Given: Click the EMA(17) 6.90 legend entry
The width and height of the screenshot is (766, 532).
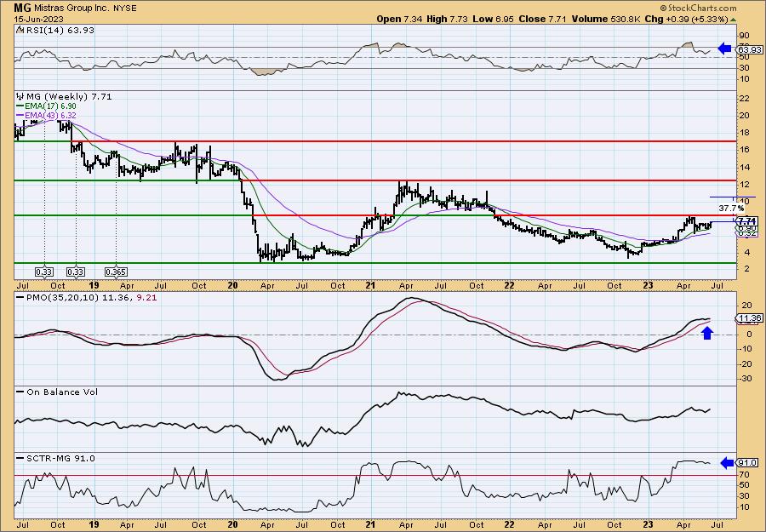Looking at the screenshot, I should click(47, 106).
